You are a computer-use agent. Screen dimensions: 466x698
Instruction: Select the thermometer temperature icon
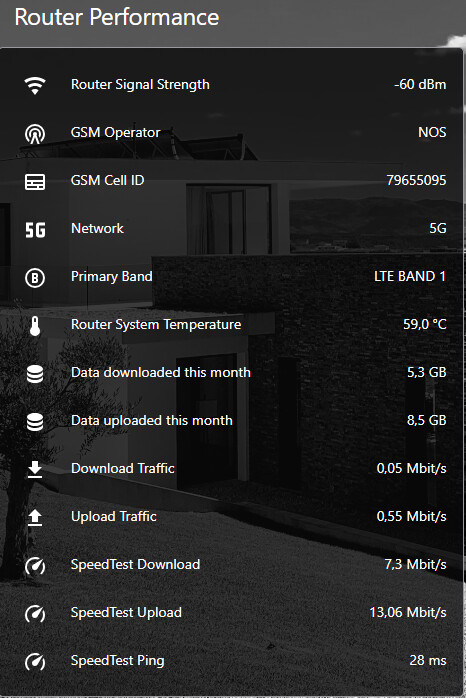pos(35,326)
